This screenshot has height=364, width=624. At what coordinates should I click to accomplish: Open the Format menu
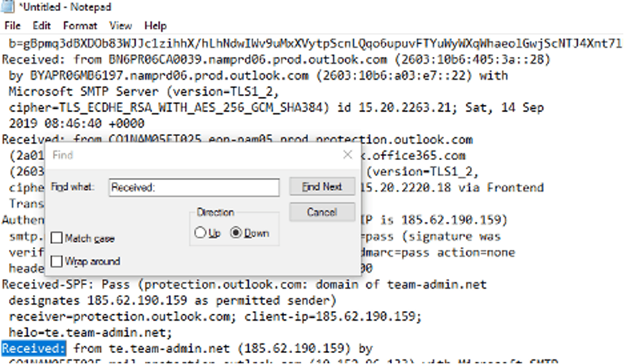coord(80,26)
